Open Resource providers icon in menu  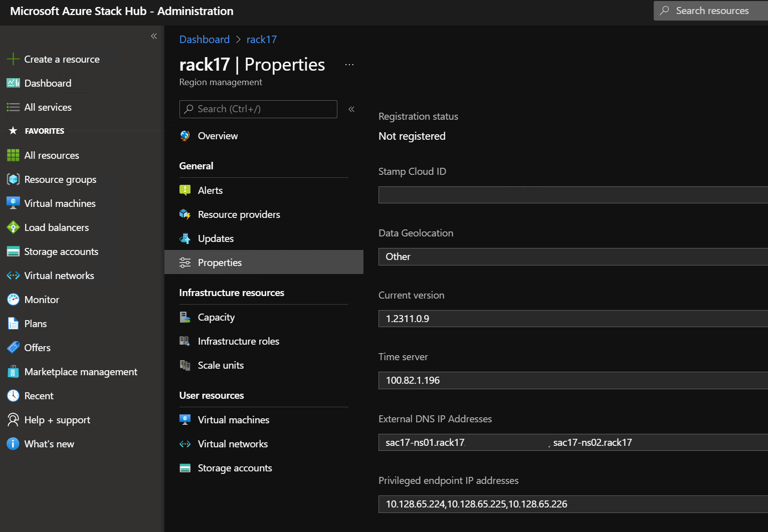tap(185, 214)
